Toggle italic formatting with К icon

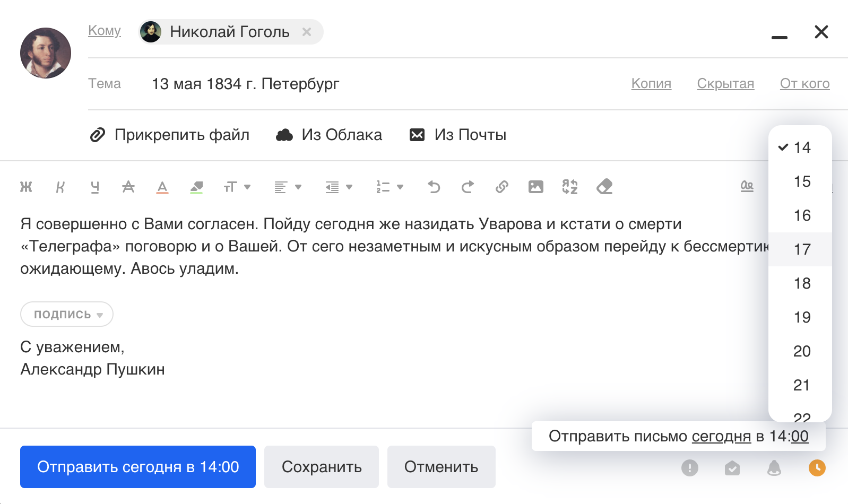click(x=60, y=187)
